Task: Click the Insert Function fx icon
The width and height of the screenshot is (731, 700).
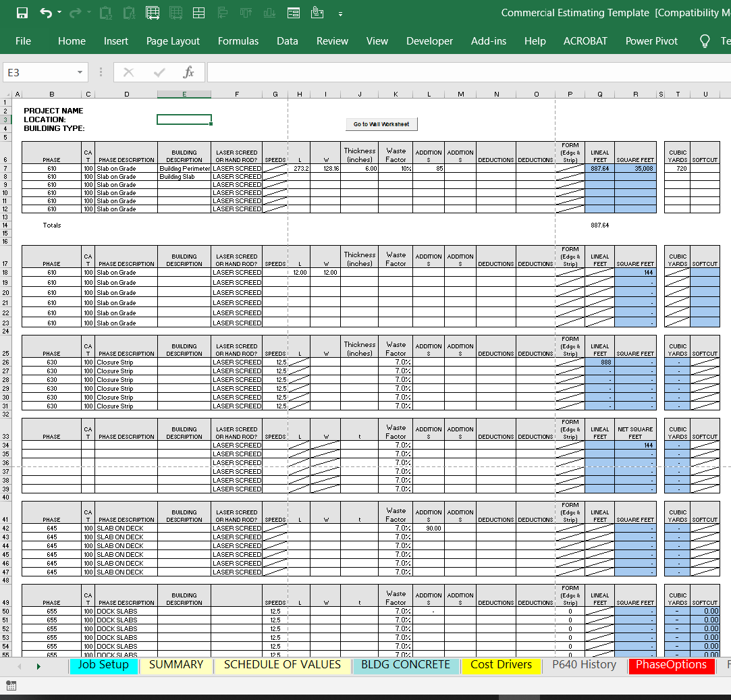Action: coord(188,72)
